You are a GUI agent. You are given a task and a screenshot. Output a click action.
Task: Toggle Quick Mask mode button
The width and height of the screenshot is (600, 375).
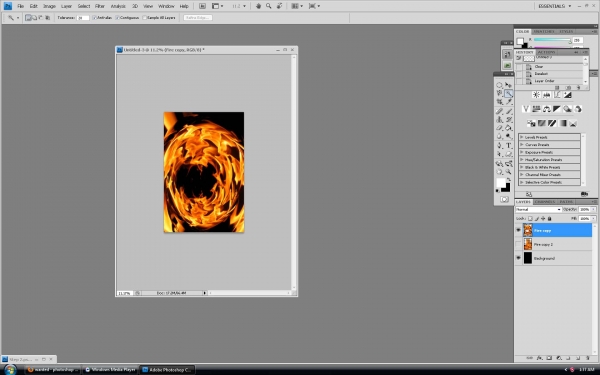[x=504, y=199]
